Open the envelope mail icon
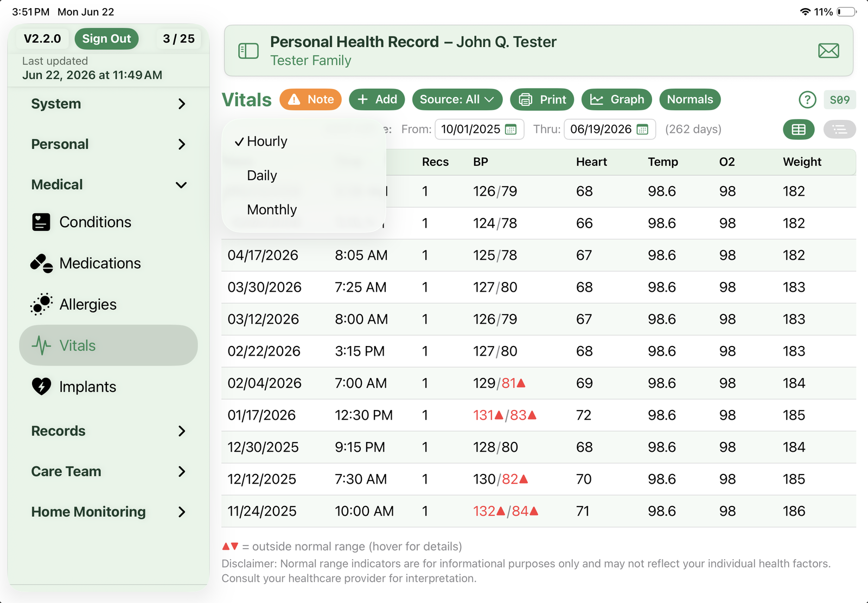The width and height of the screenshot is (868, 603). [828, 51]
